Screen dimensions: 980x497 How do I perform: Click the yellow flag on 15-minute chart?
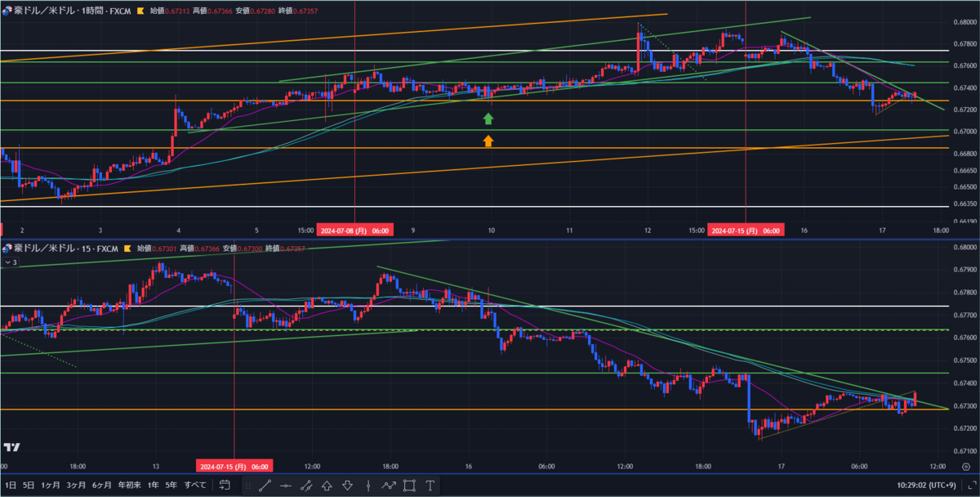click(127, 248)
